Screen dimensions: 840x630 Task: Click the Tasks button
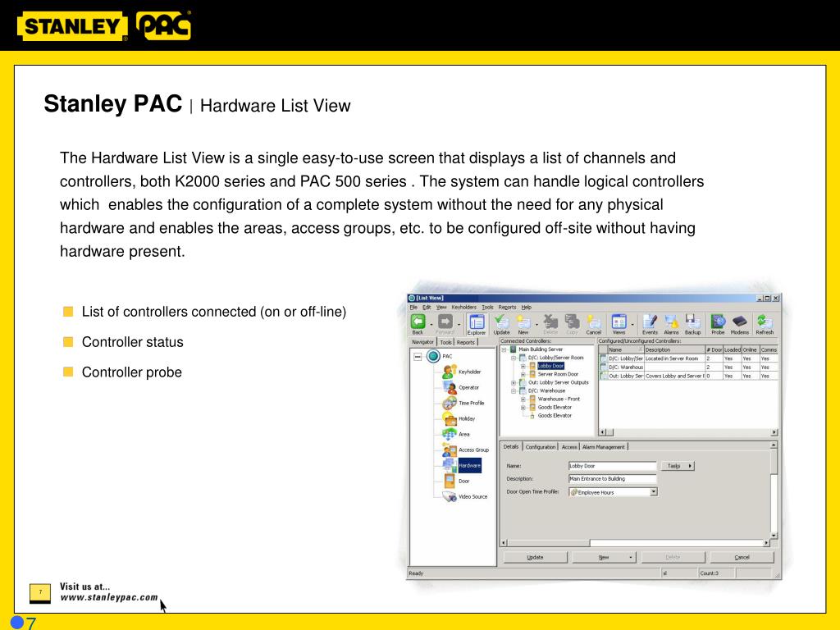pos(678,466)
